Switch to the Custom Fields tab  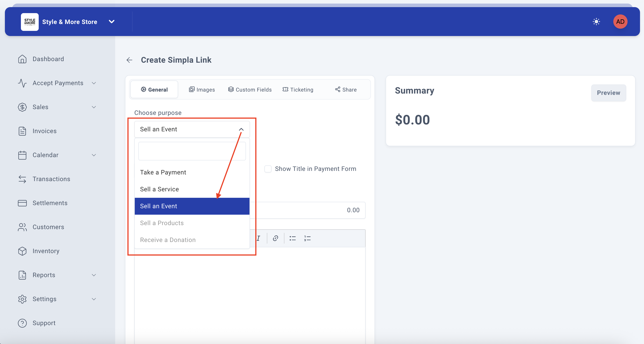coord(250,90)
